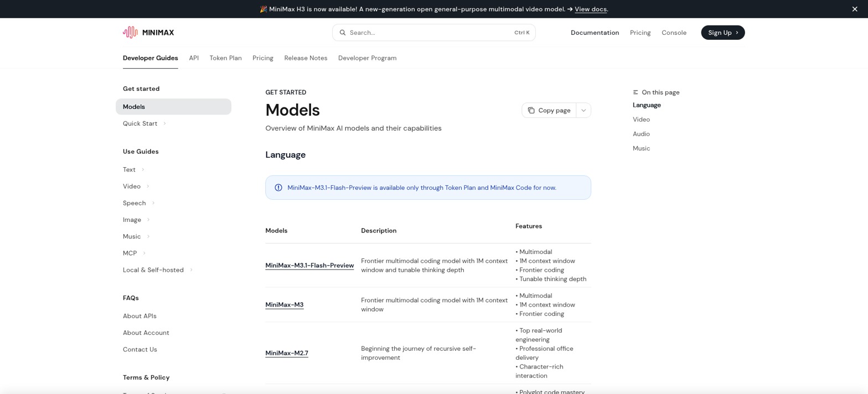Click the Description column header

[379, 231]
